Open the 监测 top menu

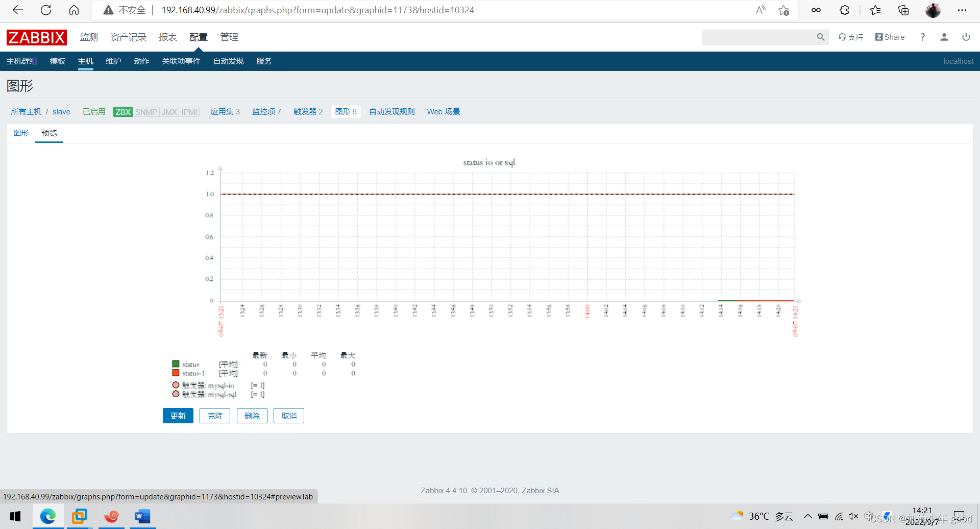89,37
